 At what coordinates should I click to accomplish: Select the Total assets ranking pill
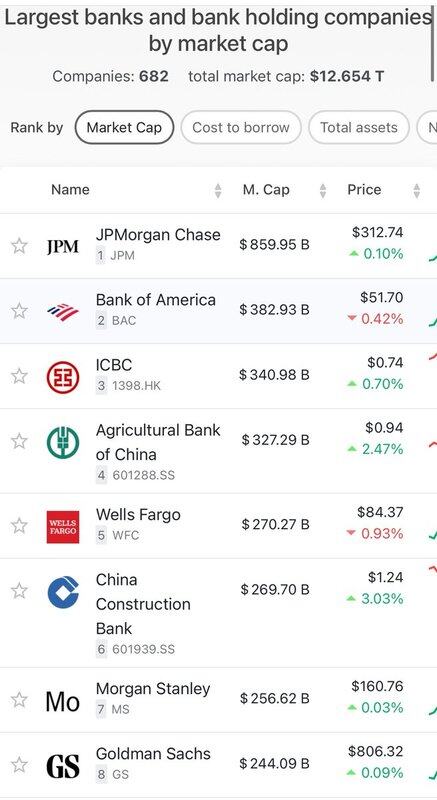pyautogui.click(x=358, y=127)
